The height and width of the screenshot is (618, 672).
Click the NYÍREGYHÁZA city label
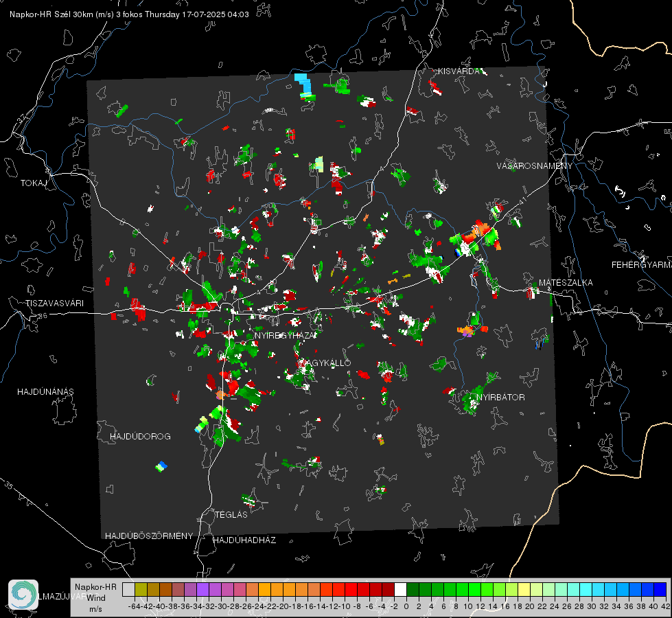pos(285,335)
